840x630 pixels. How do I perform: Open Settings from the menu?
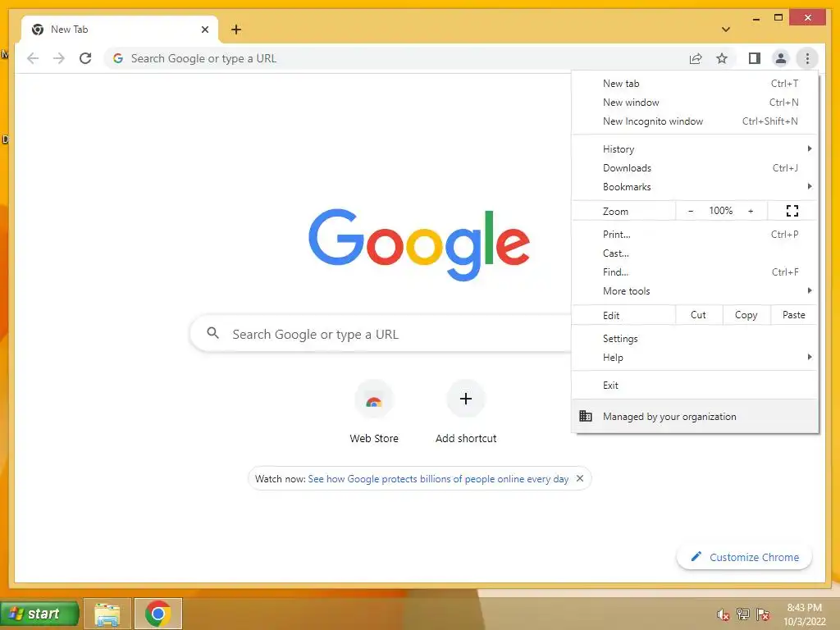[695, 339]
